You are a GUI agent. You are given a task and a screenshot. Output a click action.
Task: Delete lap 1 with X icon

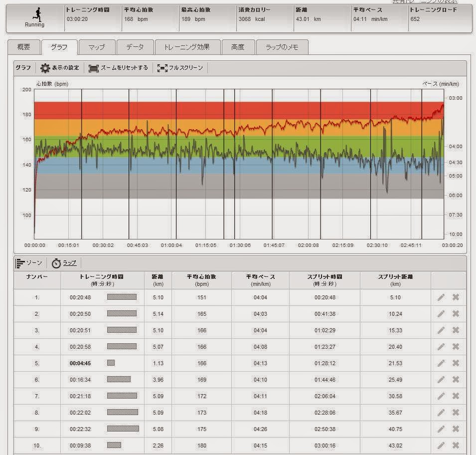click(x=456, y=297)
